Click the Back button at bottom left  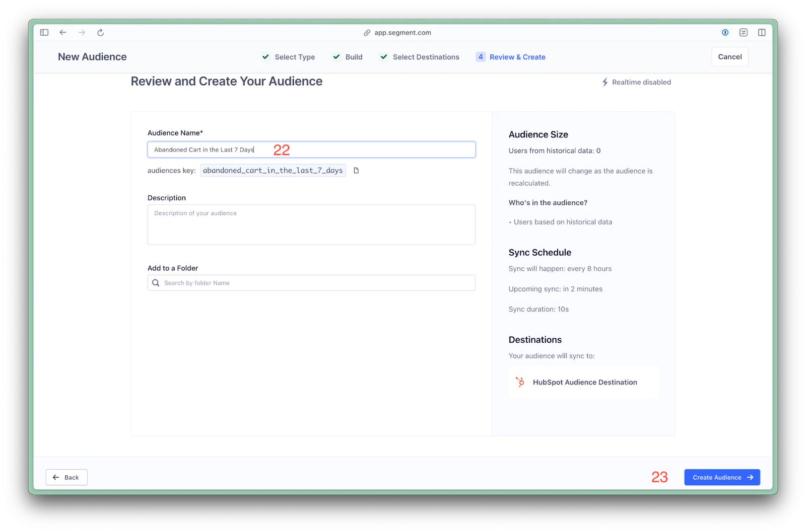point(66,477)
